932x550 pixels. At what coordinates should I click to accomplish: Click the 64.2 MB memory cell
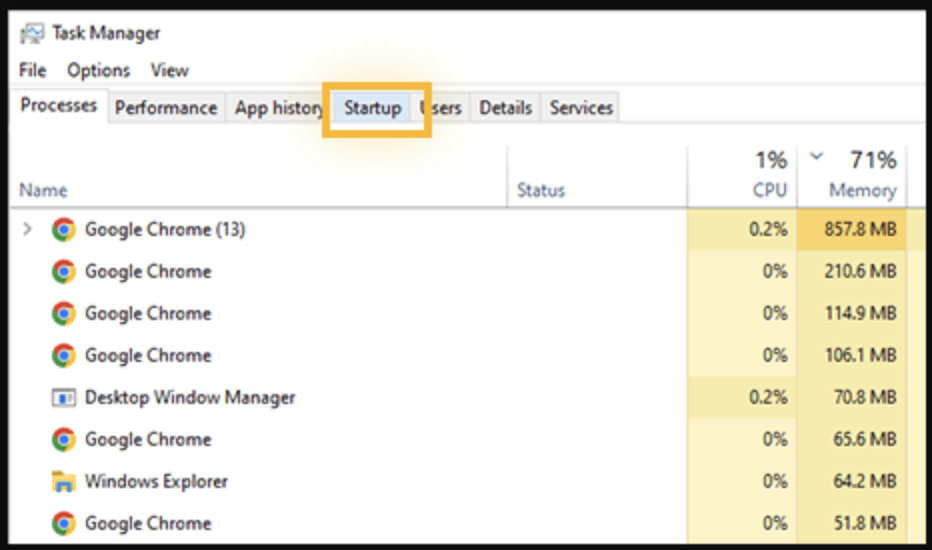point(852,482)
